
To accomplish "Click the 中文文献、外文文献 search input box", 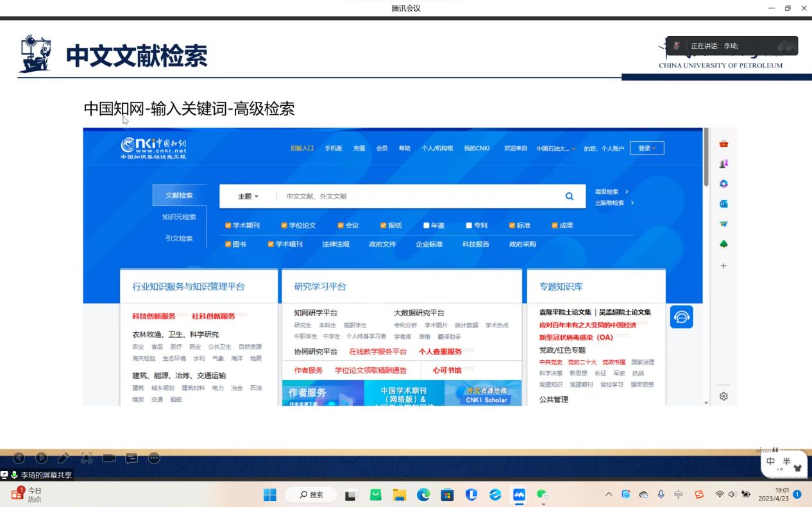I will pyautogui.click(x=417, y=197).
